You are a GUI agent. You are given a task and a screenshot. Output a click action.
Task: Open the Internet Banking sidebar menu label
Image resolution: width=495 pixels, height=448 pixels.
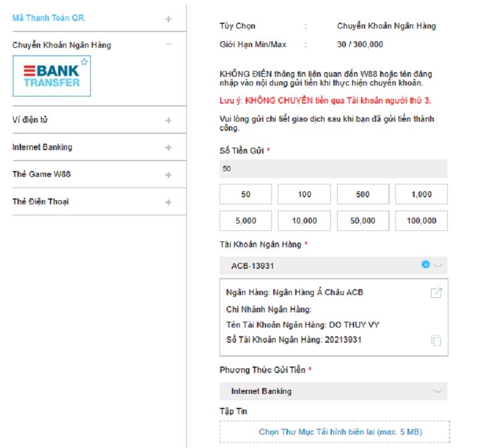click(42, 147)
